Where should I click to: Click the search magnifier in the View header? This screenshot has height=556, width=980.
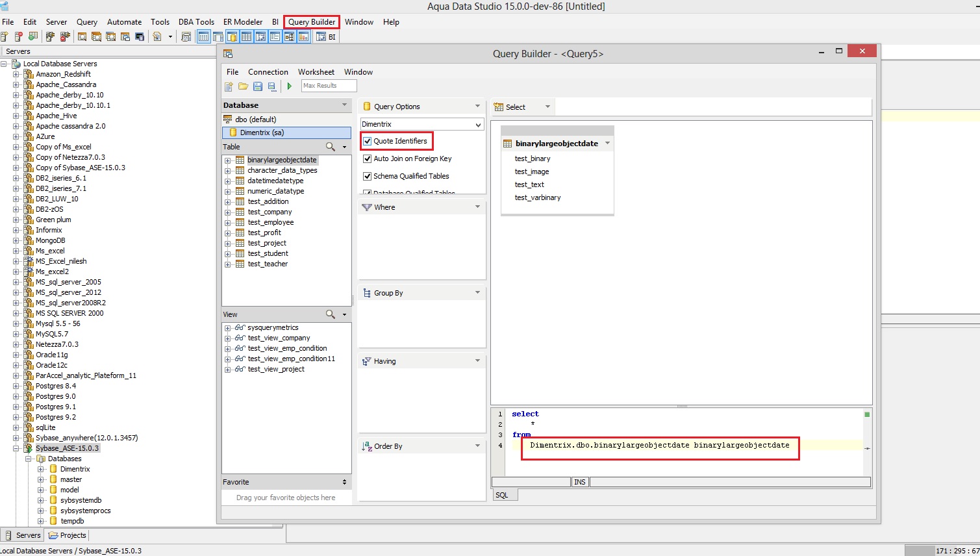click(x=331, y=314)
